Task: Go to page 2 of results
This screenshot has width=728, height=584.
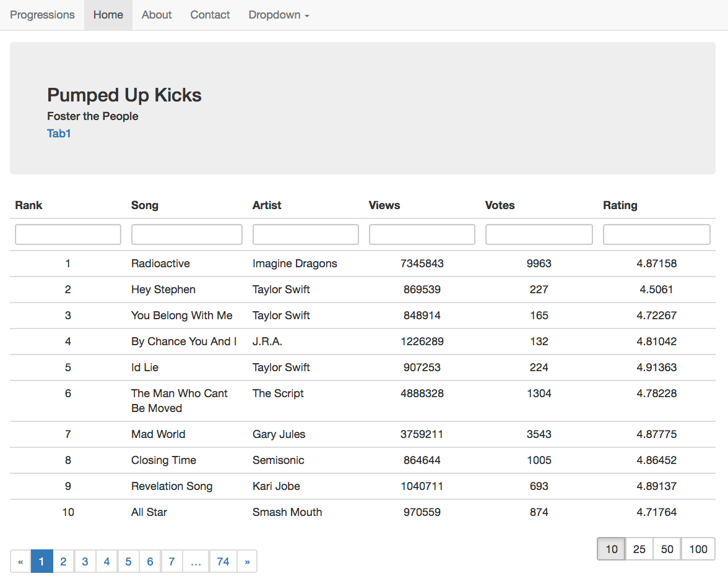Action: (63, 561)
